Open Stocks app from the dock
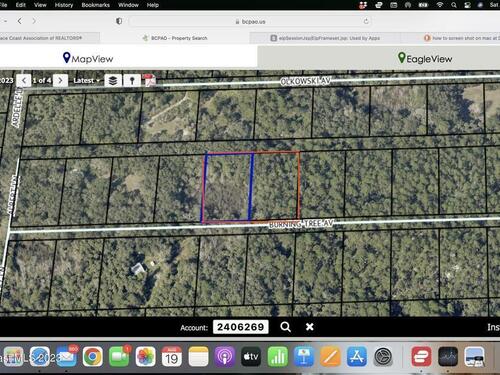Viewport: 500px width, 375px height. pyautogui.click(x=448, y=356)
